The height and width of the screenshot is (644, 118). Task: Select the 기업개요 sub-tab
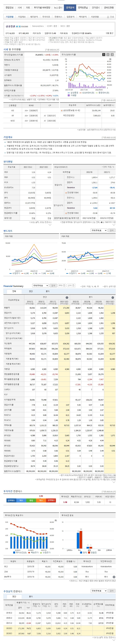pyautogui.click(x=22, y=17)
